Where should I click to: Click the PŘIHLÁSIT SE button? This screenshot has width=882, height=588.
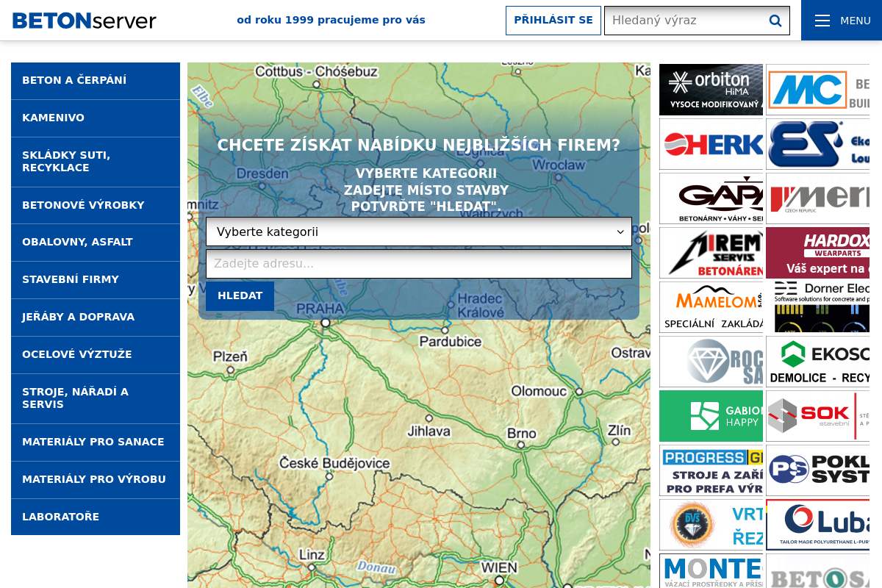[553, 21]
